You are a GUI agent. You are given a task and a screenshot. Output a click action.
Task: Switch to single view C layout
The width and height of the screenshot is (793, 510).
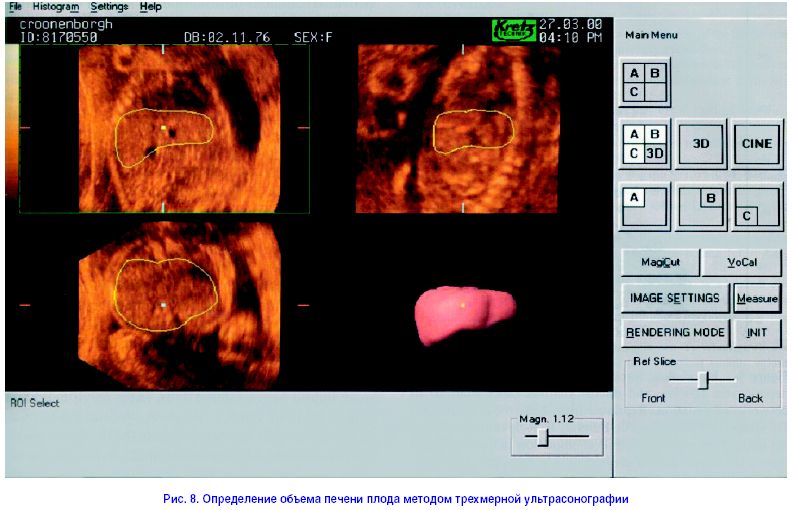pyautogui.click(x=757, y=207)
